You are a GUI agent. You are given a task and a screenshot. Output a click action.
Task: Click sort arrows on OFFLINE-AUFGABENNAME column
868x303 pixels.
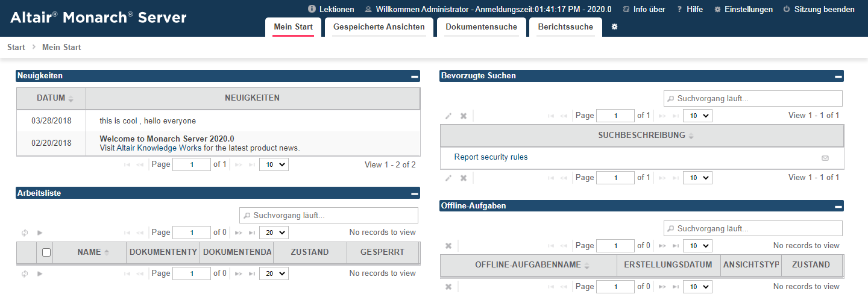pos(587,266)
